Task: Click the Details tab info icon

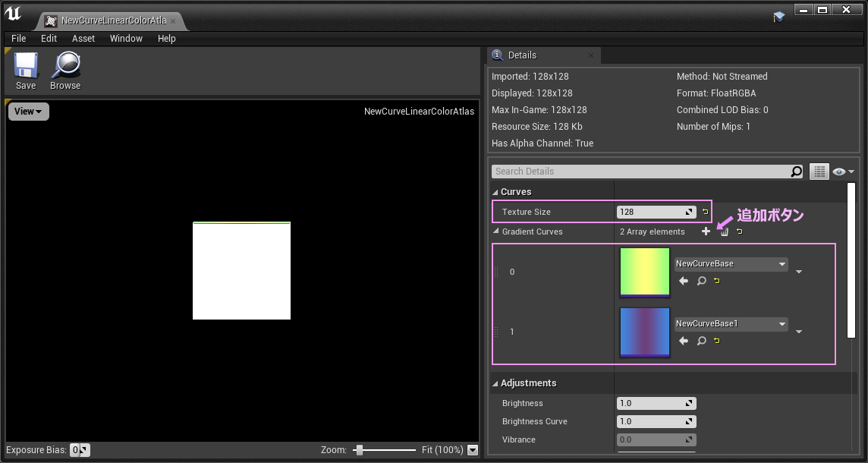Action: click(498, 55)
